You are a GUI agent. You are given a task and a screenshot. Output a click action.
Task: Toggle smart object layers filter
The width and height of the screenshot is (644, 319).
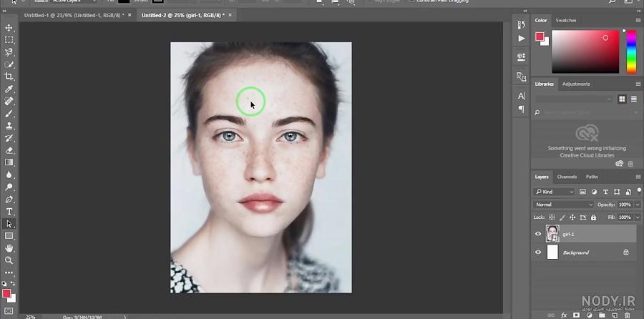click(628, 192)
